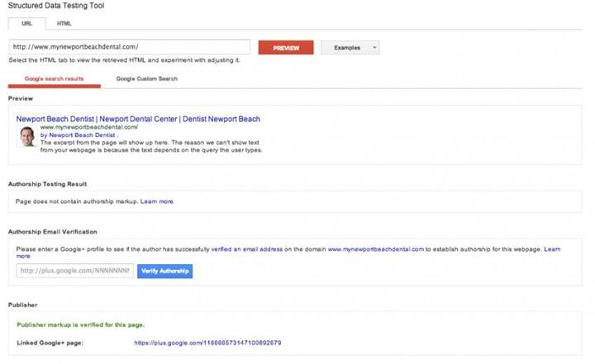Open the Newport Beach Dentist preview title link
The width and height of the screenshot is (595, 364).
point(138,119)
